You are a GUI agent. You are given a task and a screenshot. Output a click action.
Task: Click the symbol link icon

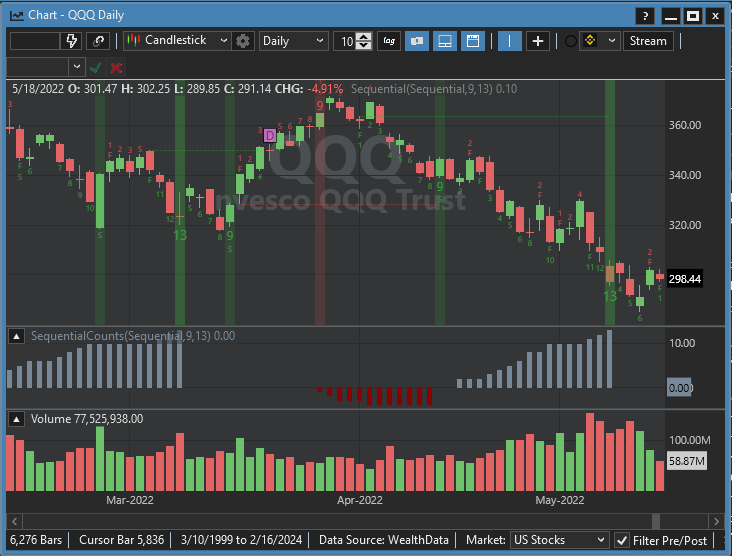[98, 41]
